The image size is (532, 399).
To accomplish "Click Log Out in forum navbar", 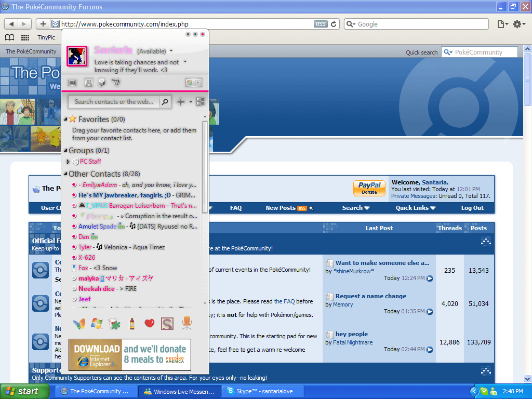I will coord(472,208).
